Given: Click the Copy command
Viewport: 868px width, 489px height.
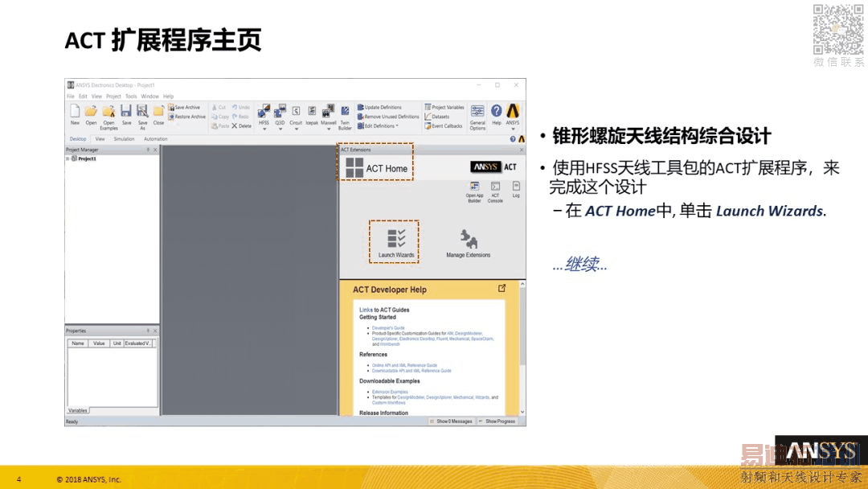Looking at the screenshot, I should point(220,117).
